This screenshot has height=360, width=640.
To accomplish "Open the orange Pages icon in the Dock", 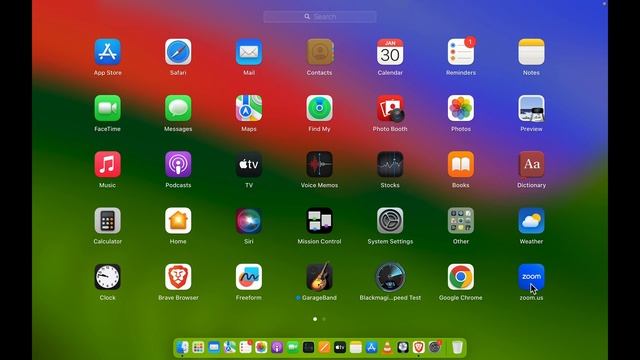I will click(324, 347).
